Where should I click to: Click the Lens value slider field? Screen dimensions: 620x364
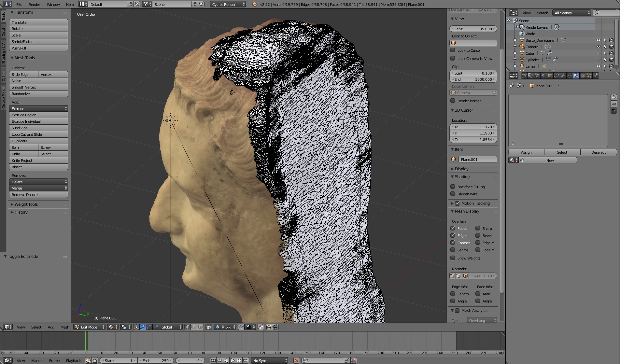click(473, 29)
